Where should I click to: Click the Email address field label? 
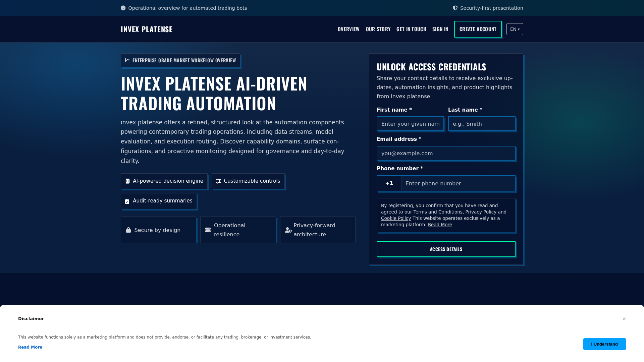pyautogui.click(x=399, y=139)
